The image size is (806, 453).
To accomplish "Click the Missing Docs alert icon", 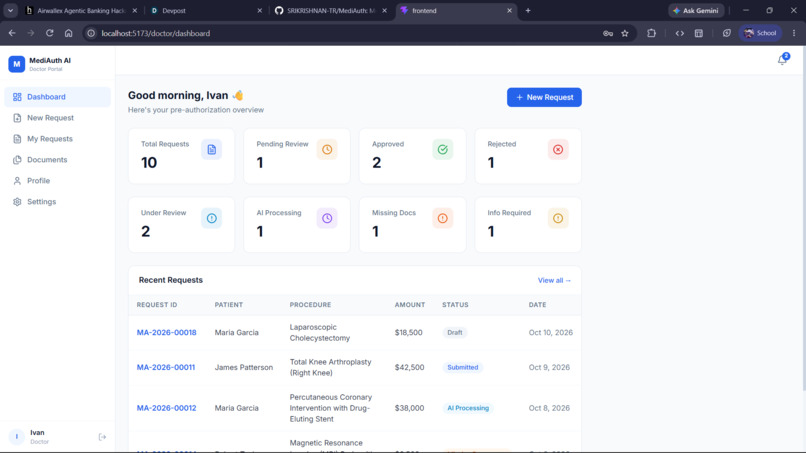I will tap(443, 219).
